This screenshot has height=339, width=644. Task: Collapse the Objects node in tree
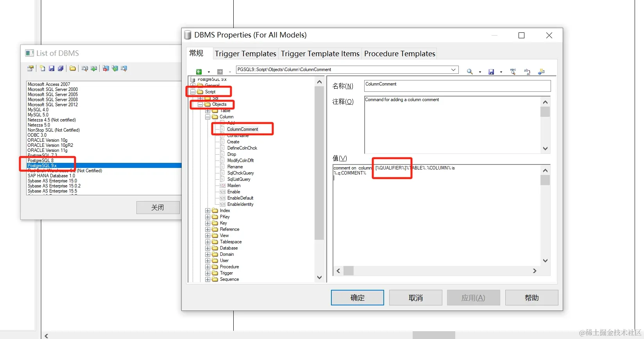[200, 104]
